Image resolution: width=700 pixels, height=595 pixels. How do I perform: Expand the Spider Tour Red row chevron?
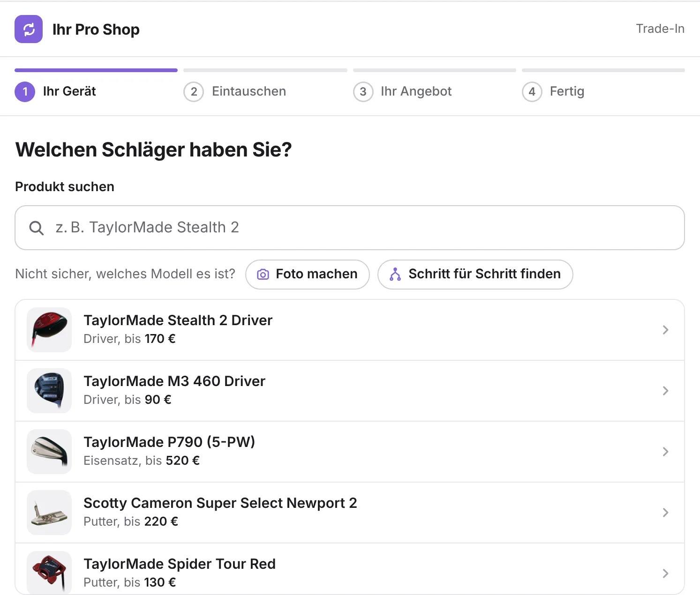pos(665,573)
